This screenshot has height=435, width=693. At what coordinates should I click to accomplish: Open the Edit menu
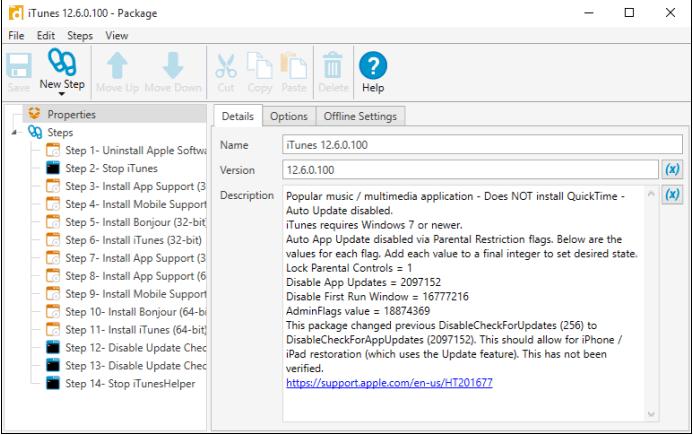(46, 35)
